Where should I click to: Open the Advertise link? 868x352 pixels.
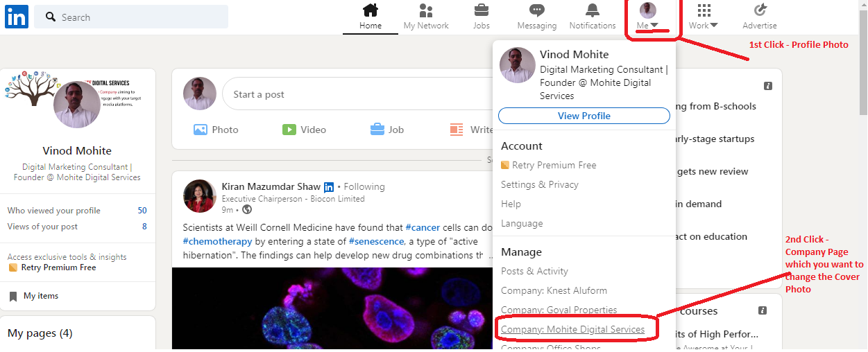pyautogui.click(x=760, y=17)
